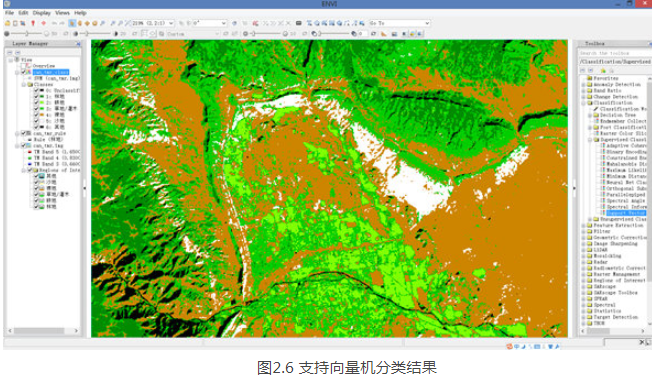Screen dimensions: 652x379
Task: Click the transparency value field
Action: click(363, 34)
